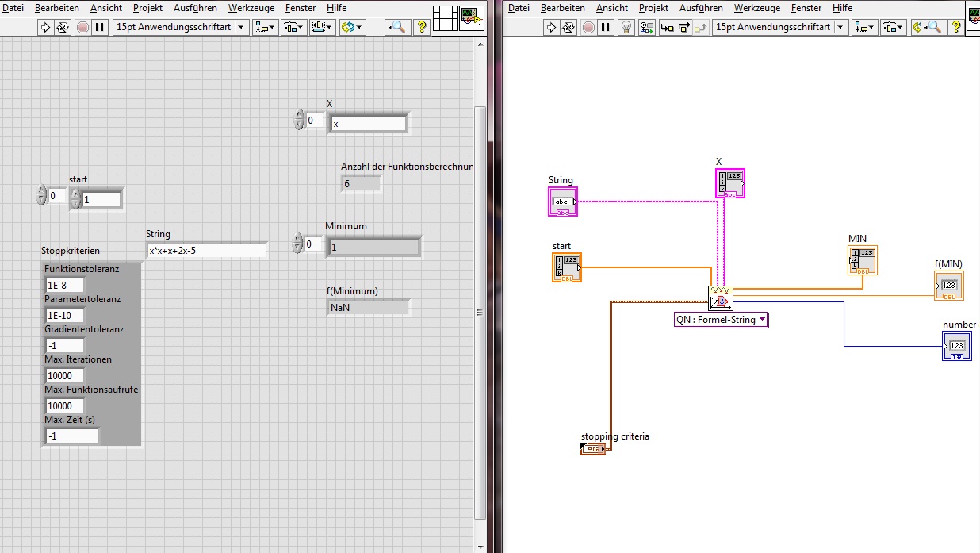
Task: Toggle Retain Wire Values in the block diagram toolbar
Action: click(646, 27)
